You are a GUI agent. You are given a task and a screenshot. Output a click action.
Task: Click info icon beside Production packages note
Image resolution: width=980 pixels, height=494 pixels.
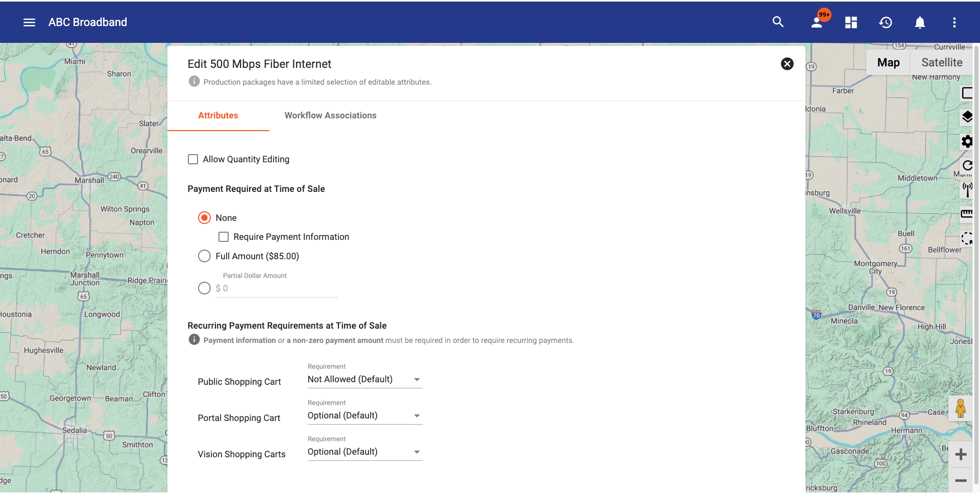194,82
